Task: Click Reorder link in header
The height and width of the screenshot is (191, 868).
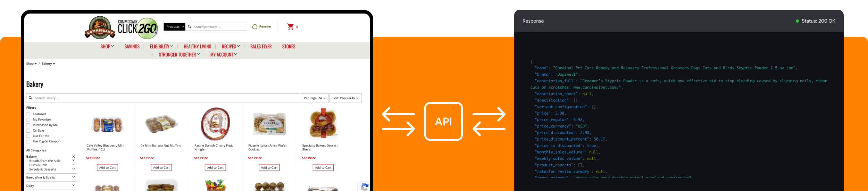Action: (x=265, y=27)
